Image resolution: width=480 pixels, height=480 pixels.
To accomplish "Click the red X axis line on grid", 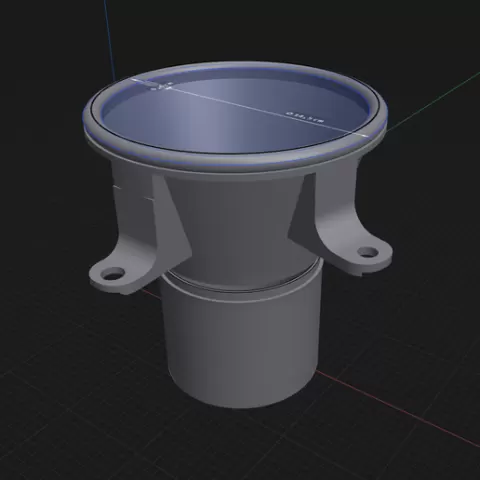I will point(397,407).
